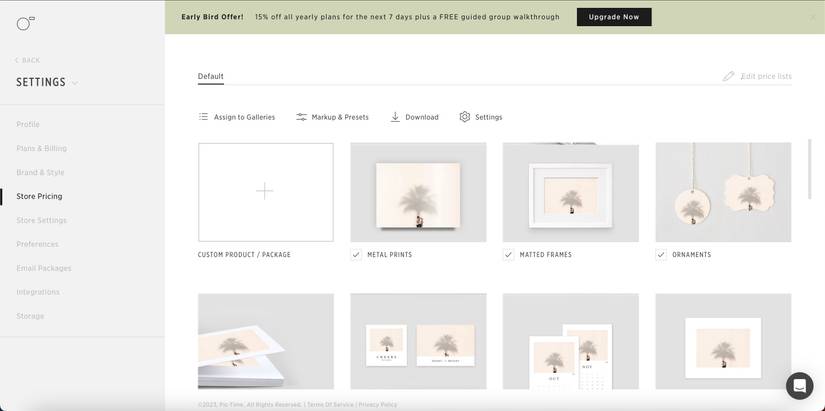Click the Ornaments label
825x411 pixels.
click(x=691, y=255)
